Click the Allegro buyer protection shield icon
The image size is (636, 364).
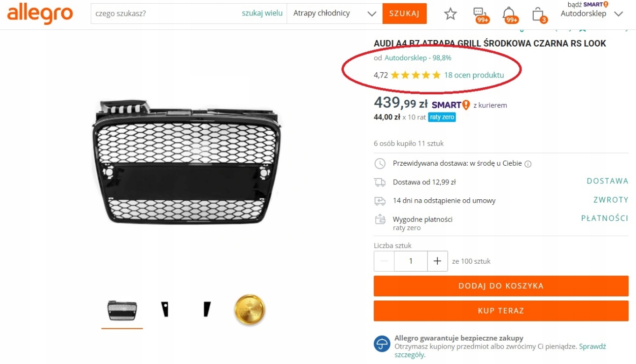[381, 343]
